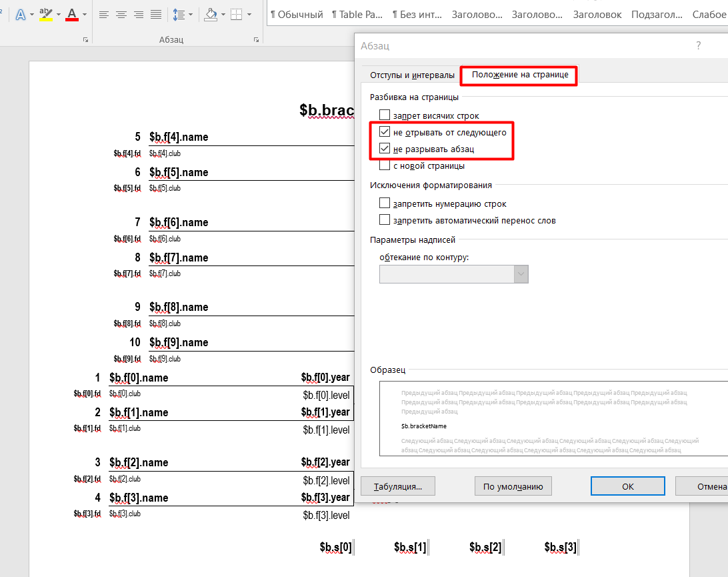Apply the Table Pa... style
The height and width of the screenshot is (577, 728).
pyautogui.click(x=357, y=15)
